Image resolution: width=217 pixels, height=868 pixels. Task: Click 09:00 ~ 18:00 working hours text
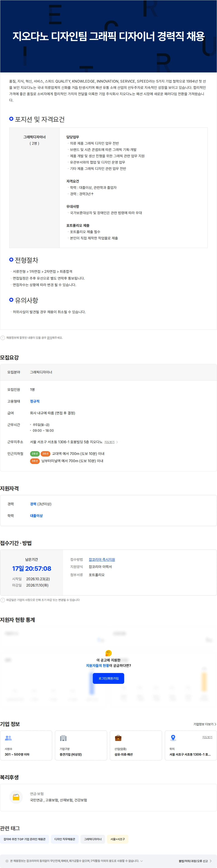coord(43,430)
